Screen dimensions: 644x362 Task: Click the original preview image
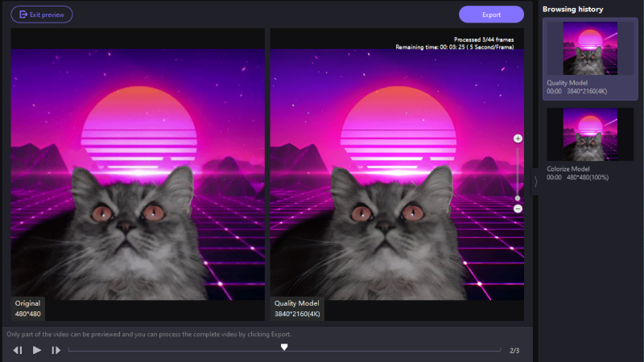click(138, 175)
